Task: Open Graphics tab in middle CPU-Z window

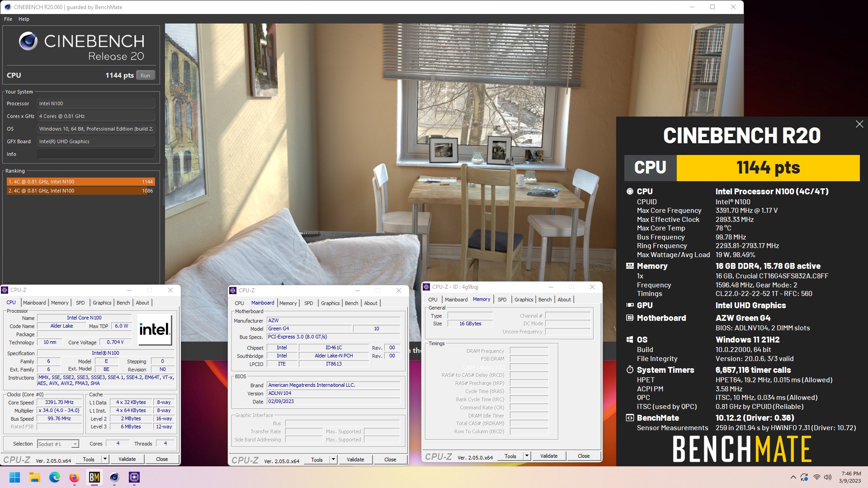Action: pyautogui.click(x=330, y=303)
